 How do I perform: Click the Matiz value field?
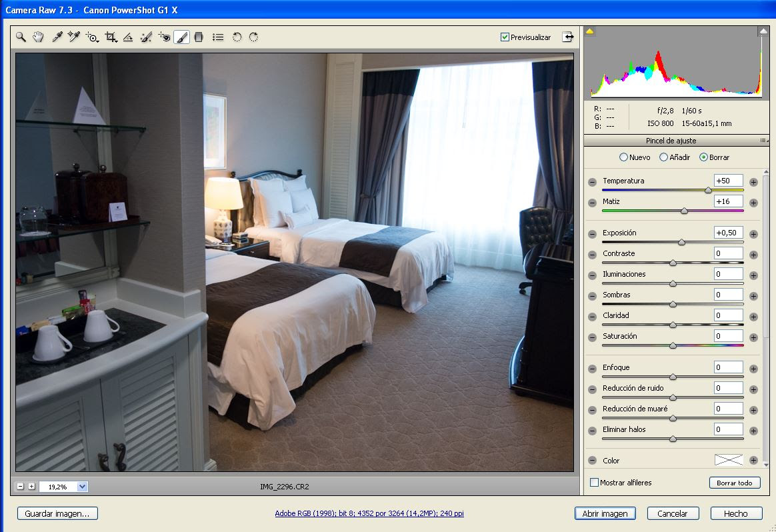[x=729, y=201]
